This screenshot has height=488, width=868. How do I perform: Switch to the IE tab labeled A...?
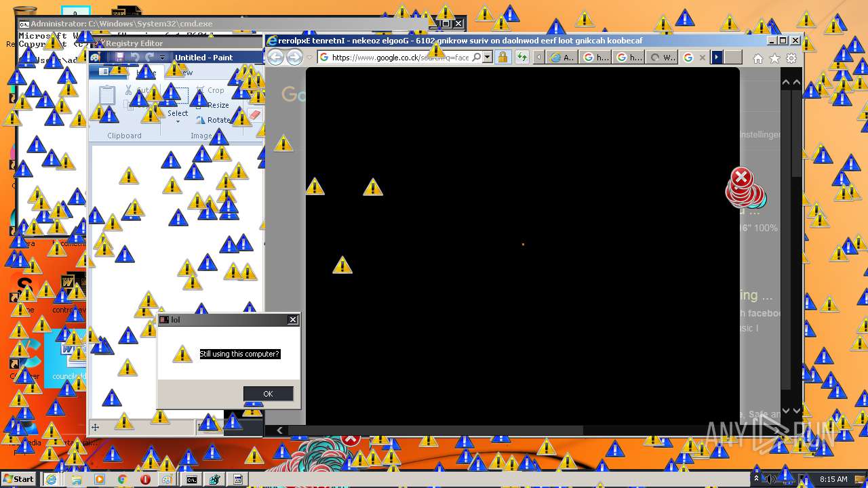tap(562, 58)
